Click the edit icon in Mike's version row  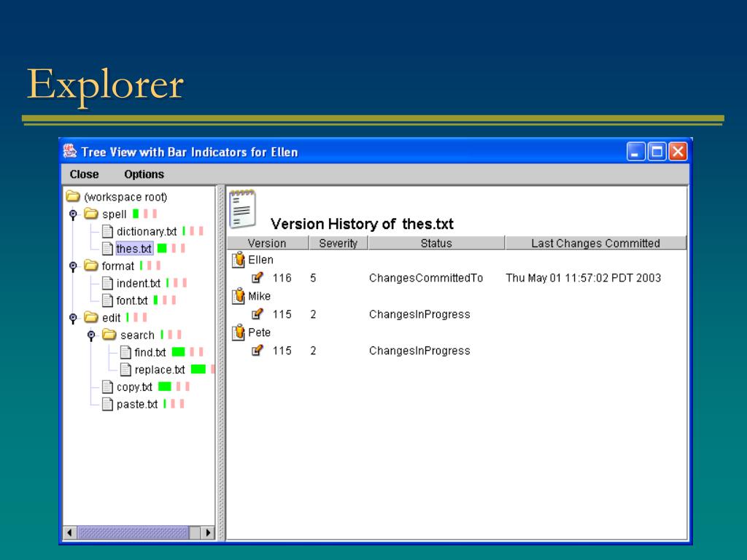[258, 314]
